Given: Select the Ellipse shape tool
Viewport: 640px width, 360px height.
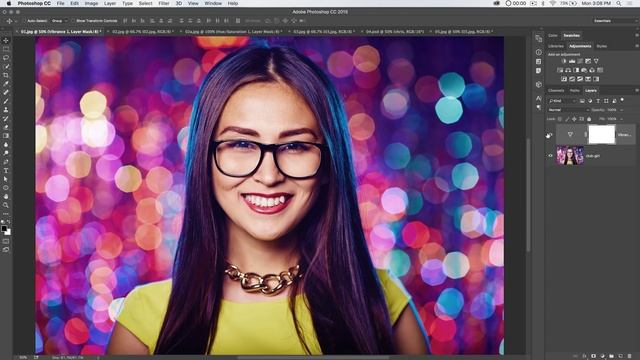Looking at the screenshot, I should click(6, 188).
